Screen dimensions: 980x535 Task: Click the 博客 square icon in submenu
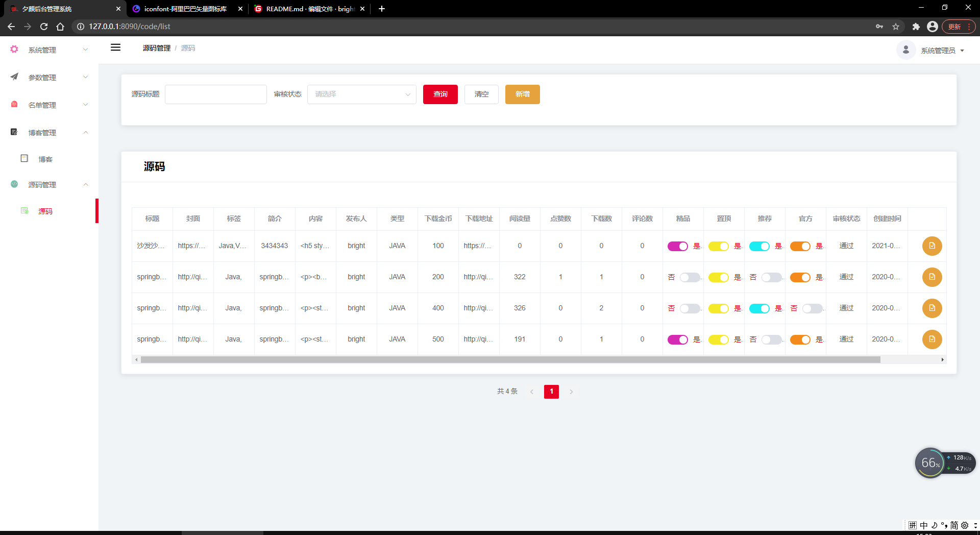pos(24,158)
